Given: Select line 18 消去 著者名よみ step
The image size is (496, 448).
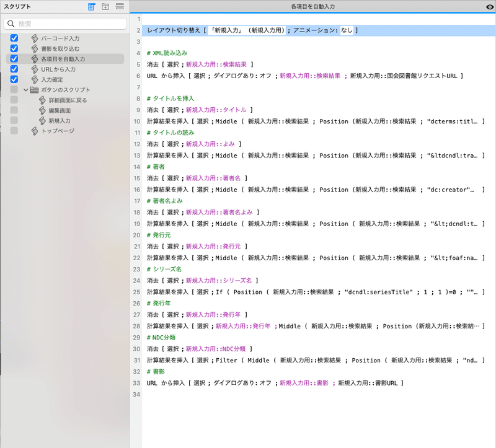Looking at the screenshot, I should (x=203, y=213).
